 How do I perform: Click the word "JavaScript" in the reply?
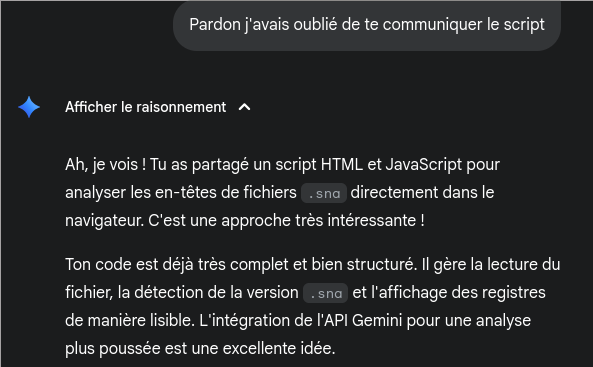click(424, 165)
